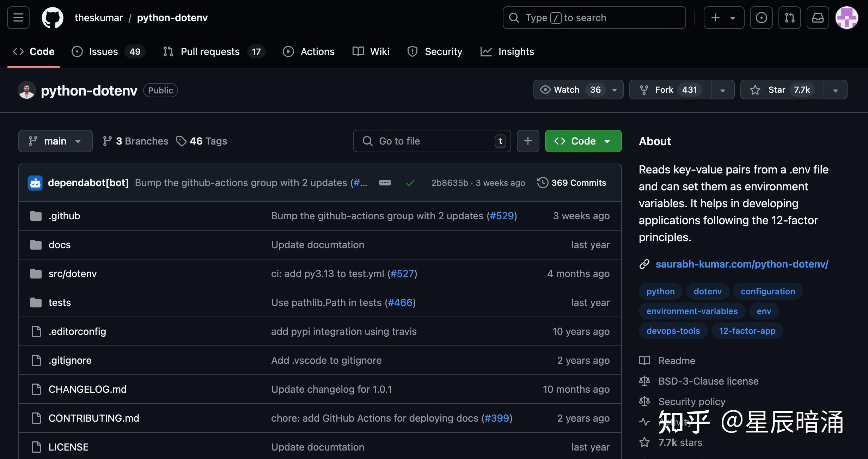This screenshot has width=868, height=459.
Task: Open the pull requests icon in header
Action: pos(789,18)
